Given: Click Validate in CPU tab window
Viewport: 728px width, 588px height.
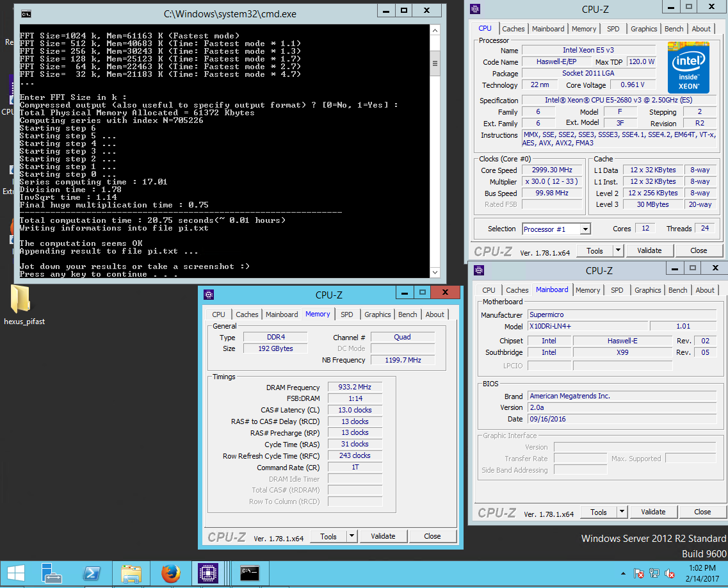Looking at the screenshot, I should [649, 251].
